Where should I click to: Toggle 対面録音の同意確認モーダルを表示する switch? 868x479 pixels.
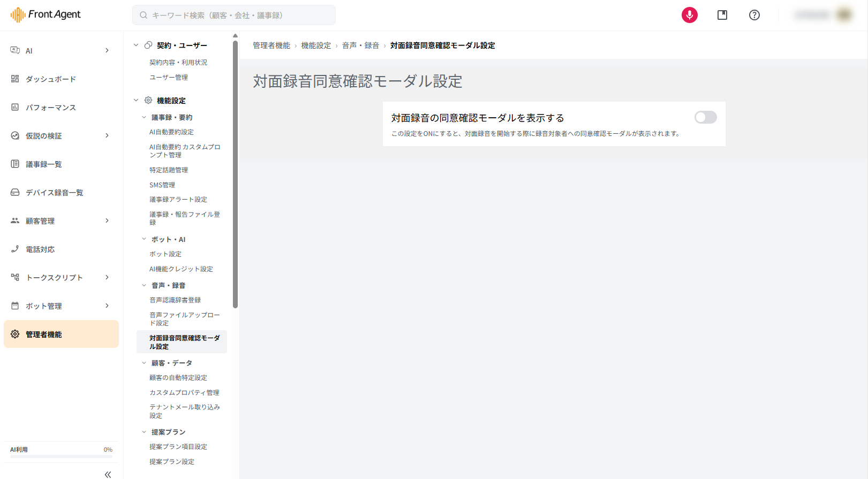(706, 117)
